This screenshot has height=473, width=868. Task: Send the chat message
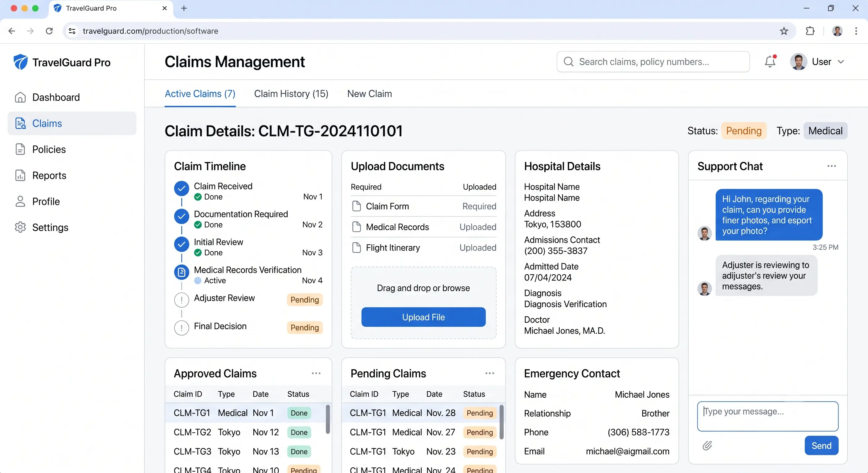tap(821, 445)
